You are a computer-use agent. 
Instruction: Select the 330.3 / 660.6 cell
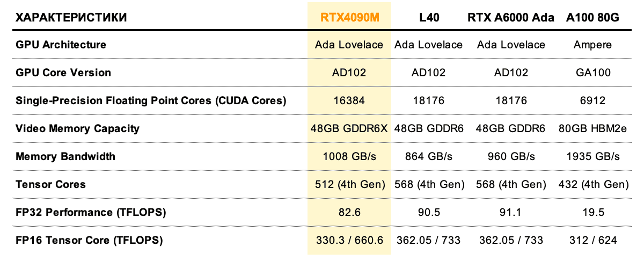pos(349,240)
